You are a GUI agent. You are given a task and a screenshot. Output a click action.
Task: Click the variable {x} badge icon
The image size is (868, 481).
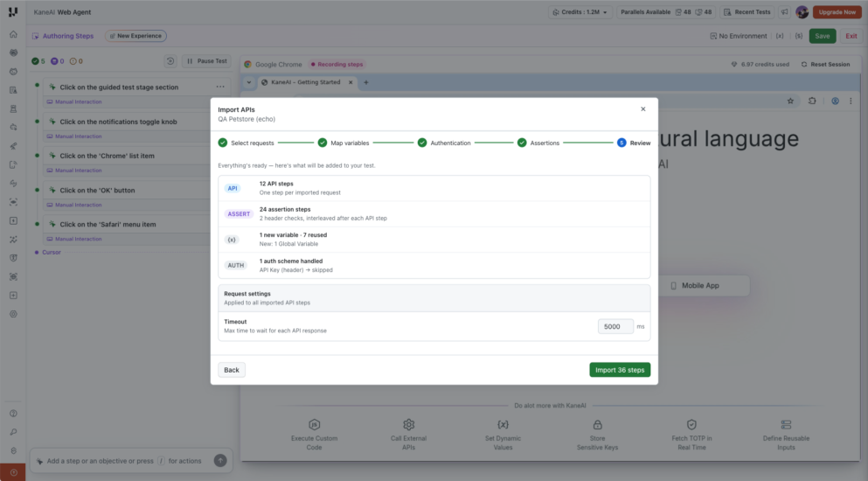coord(232,240)
